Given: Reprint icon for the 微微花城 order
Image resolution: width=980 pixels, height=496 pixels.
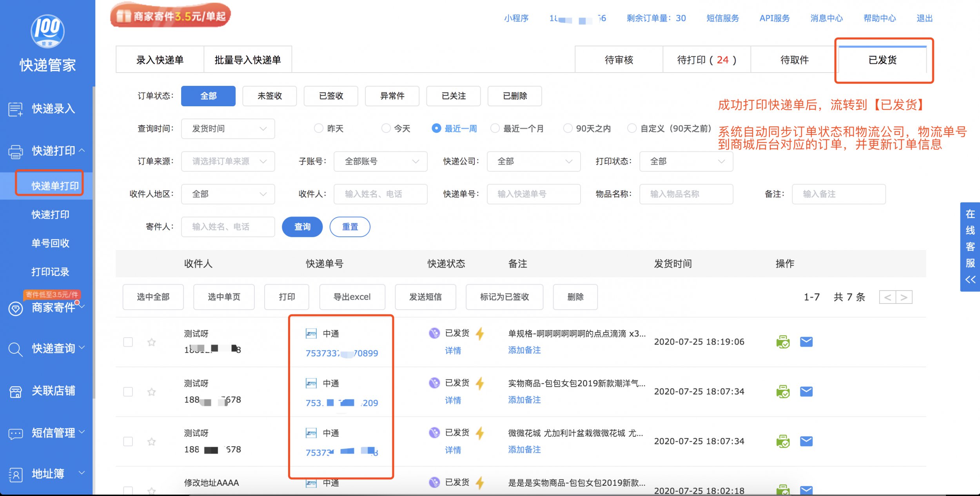Looking at the screenshot, I should (x=783, y=441).
